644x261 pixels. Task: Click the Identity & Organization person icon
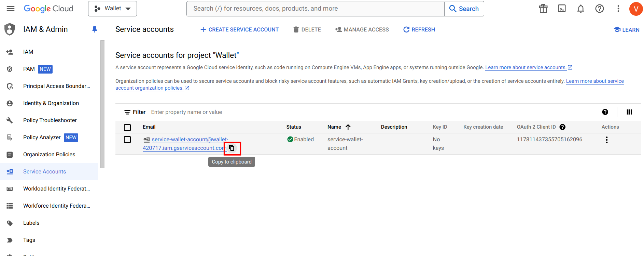[x=10, y=103]
